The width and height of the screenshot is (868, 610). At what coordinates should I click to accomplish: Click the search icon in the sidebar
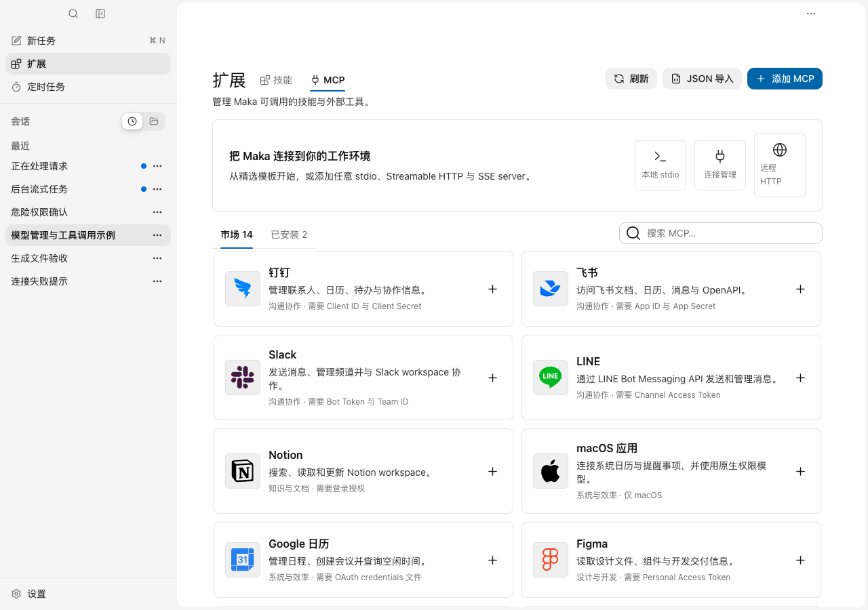[x=73, y=14]
